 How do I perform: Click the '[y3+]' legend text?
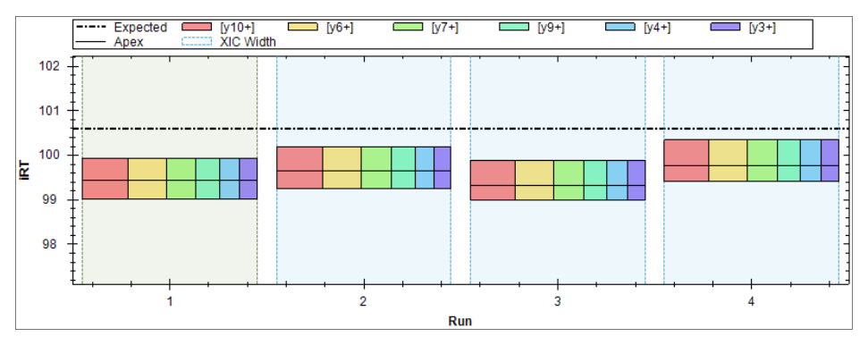pos(762,27)
